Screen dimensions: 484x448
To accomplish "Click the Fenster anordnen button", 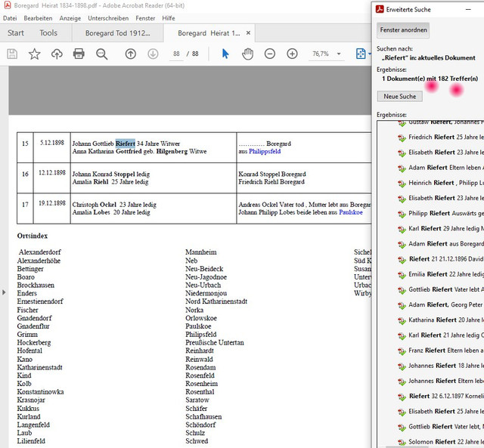I will [403, 30].
